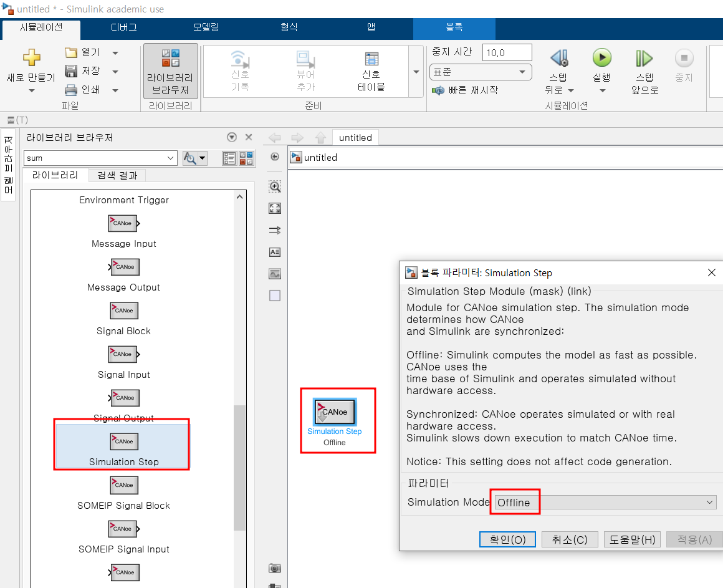This screenshot has width=723, height=588.
Task: Switch to 디버그 ribbon tab
Action: pos(123,27)
